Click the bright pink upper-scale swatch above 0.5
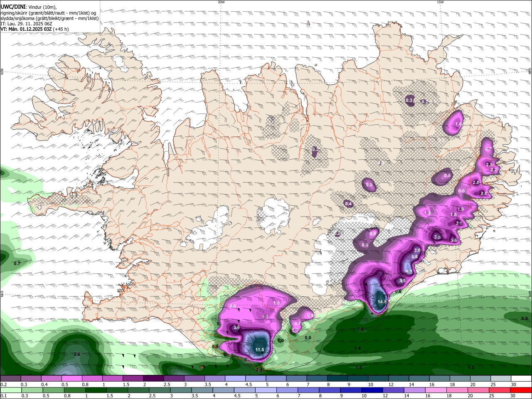 pos(71,379)
